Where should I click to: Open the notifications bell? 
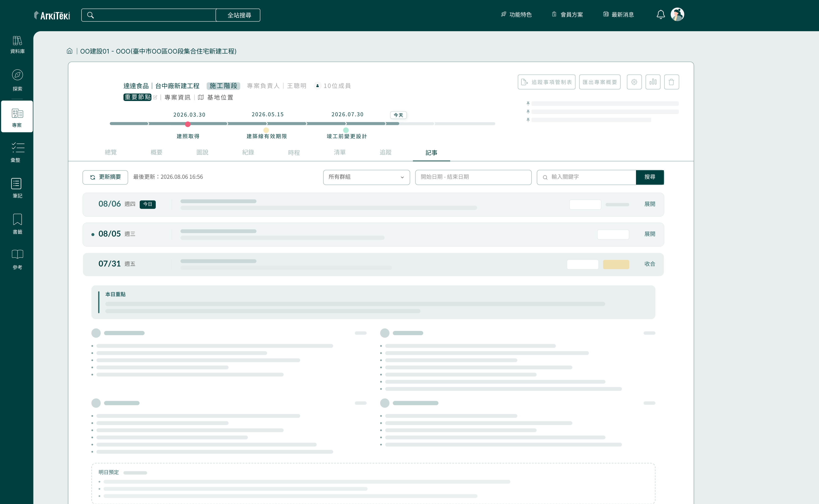660,15
